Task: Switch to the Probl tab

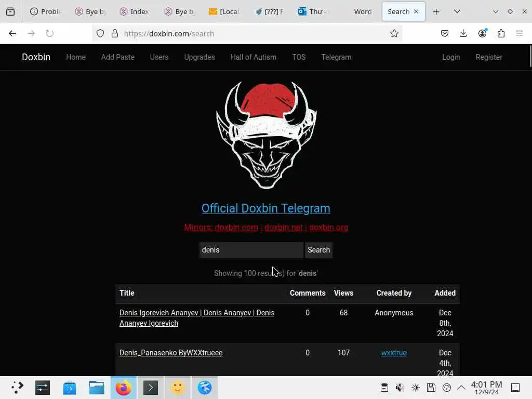Action: (x=45, y=11)
